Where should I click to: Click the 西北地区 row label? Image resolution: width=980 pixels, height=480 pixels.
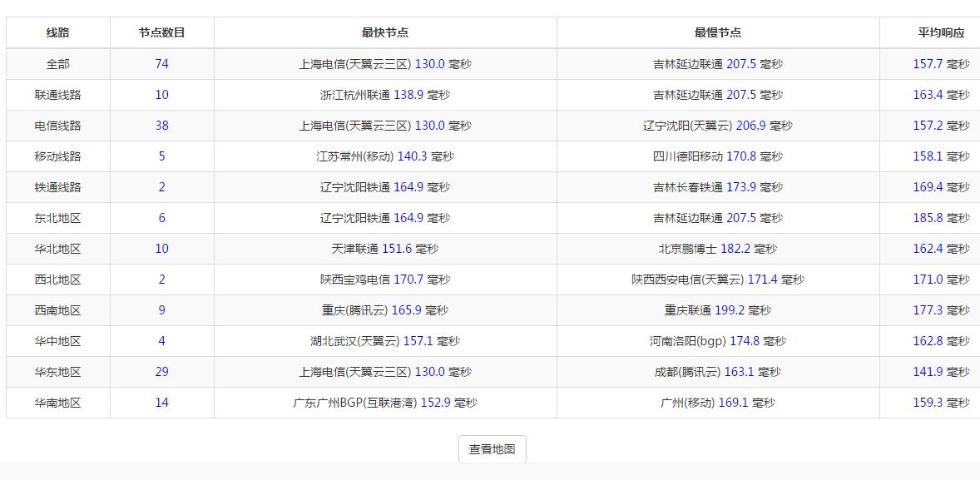pos(58,280)
